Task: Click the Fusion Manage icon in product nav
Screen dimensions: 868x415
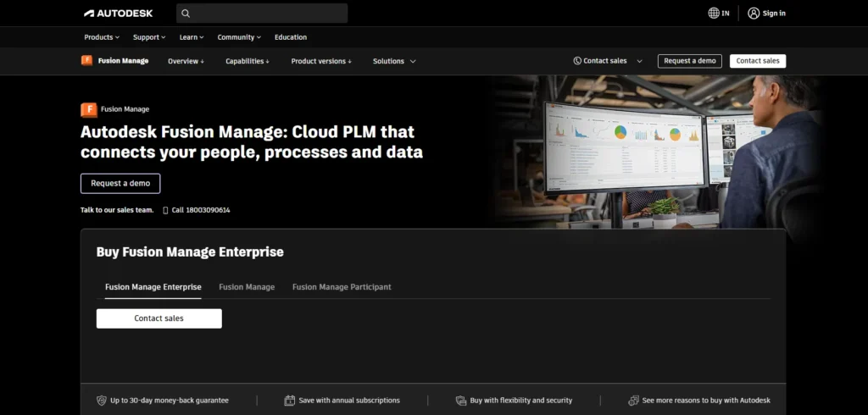Action: (87, 61)
